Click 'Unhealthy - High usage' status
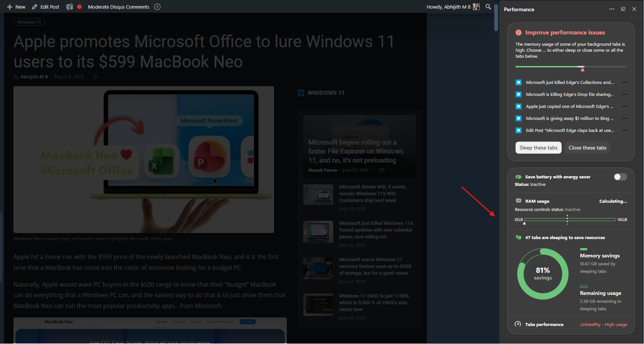 tap(604, 325)
